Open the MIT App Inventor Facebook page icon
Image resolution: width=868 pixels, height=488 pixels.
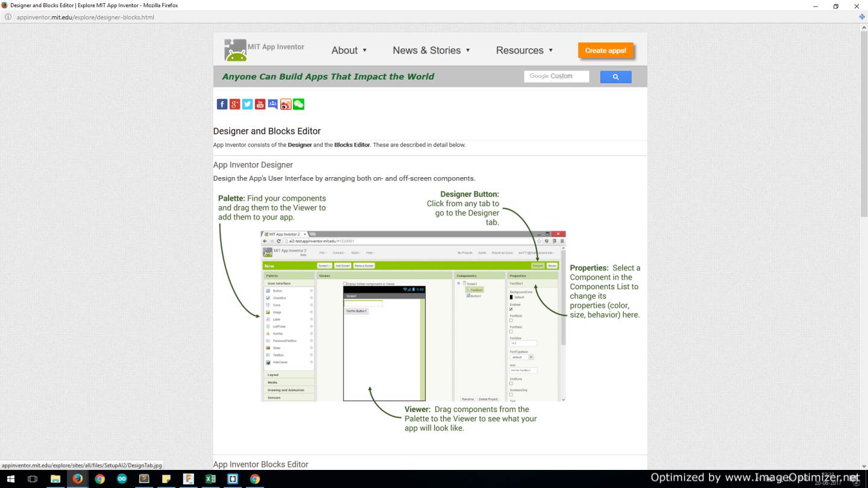222,104
